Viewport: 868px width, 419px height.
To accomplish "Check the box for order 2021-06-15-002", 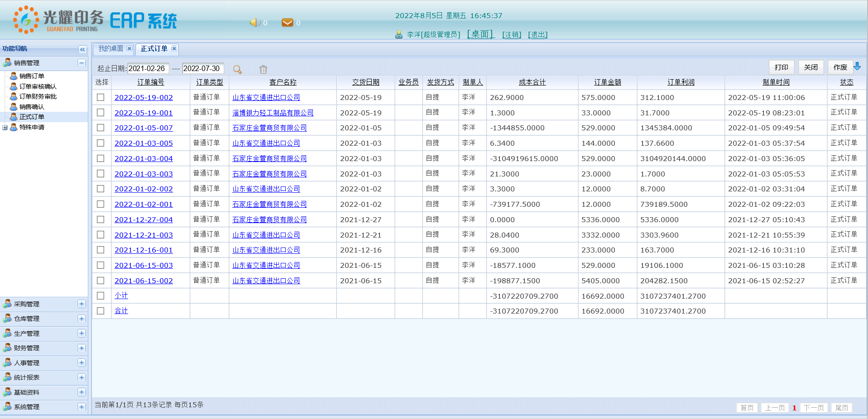I will (x=101, y=281).
